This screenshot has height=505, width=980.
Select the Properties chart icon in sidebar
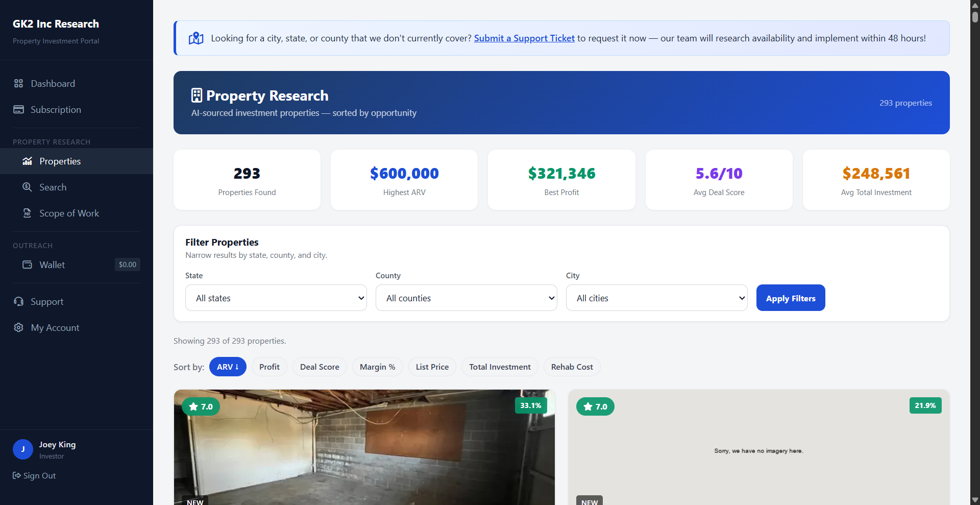coord(28,161)
